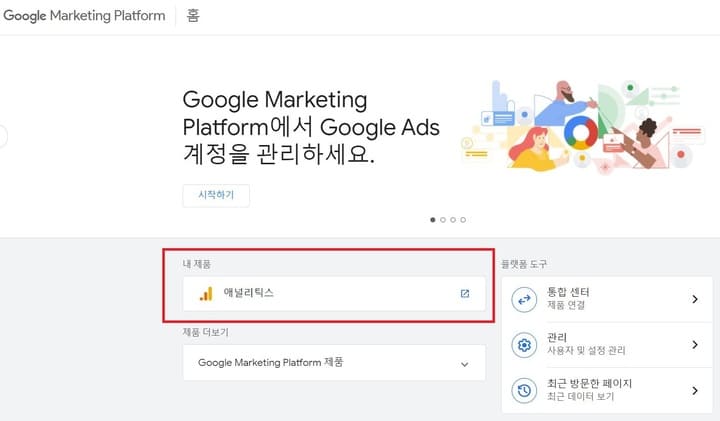Click the 내 제품 section heading
The width and height of the screenshot is (720, 421).
pyautogui.click(x=197, y=264)
